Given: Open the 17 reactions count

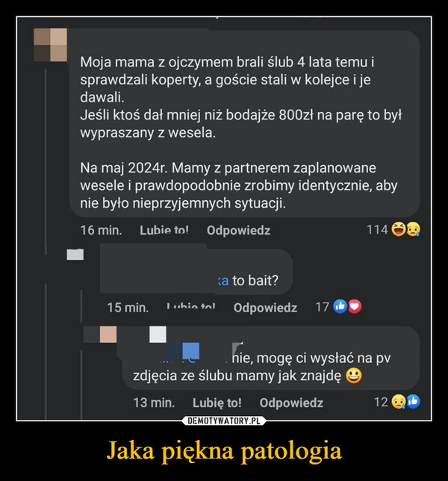Looking at the screenshot, I should pyautogui.click(x=323, y=307).
